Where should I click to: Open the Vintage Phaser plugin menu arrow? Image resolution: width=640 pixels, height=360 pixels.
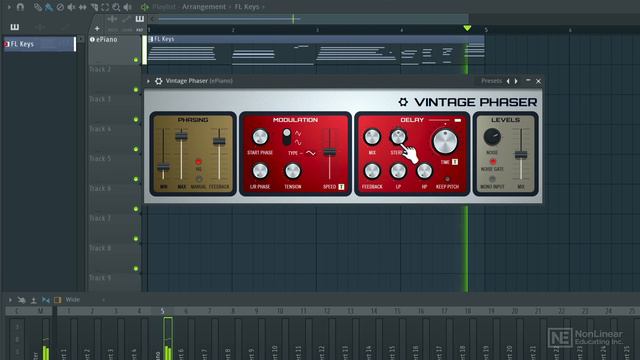148,81
